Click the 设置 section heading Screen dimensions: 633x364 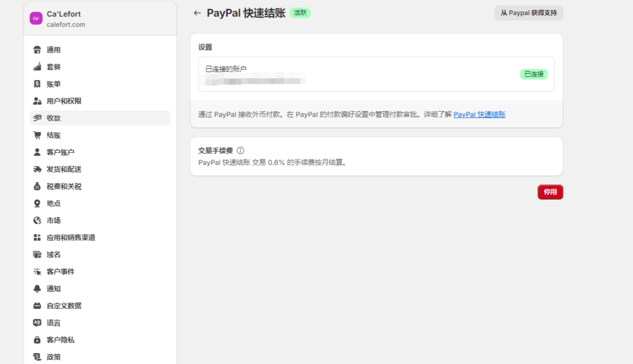click(205, 47)
